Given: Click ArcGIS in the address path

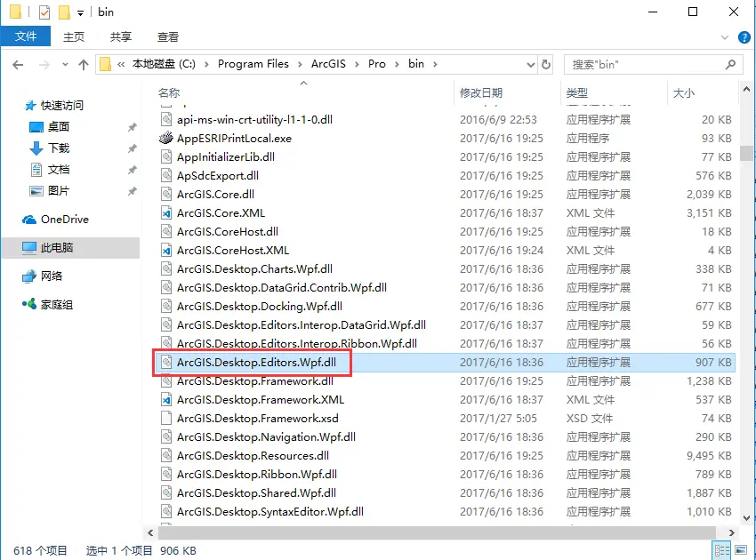Looking at the screenshot, I should click(328, 64).
